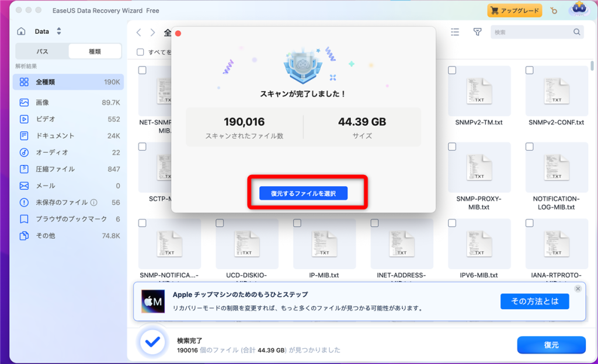Viewport: 598px width, 364px height.
Task: Select the ドキュメント category icon
Action: [x=24, y=135]
